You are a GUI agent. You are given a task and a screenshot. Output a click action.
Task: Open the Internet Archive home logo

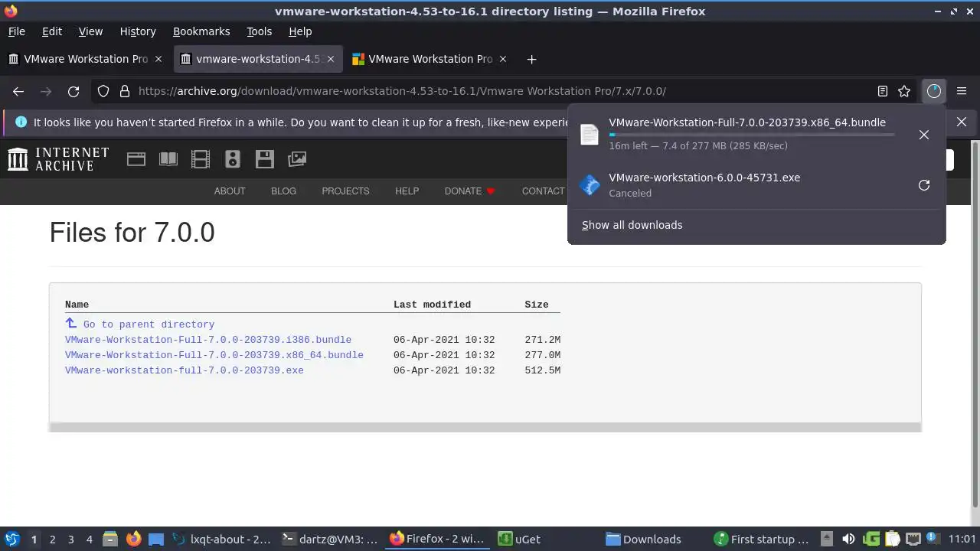58,159
